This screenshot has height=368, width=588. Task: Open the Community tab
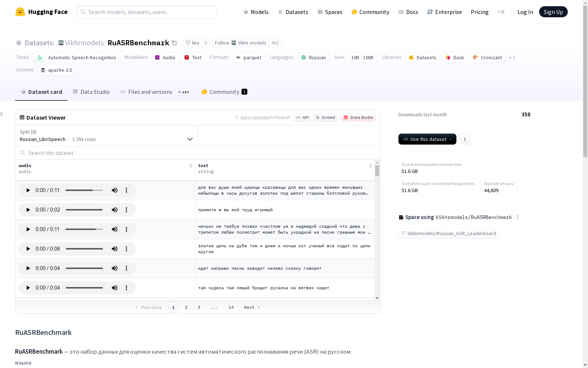point(224,92)
